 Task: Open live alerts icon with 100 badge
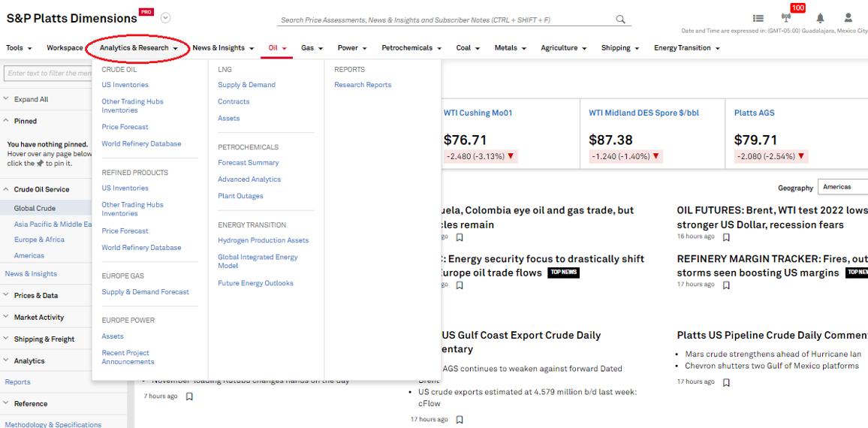786,18
